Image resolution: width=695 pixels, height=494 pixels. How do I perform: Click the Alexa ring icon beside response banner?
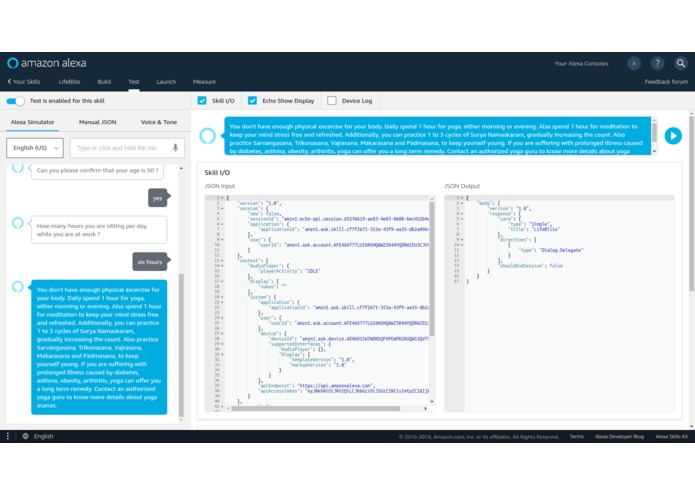[207, 136]
